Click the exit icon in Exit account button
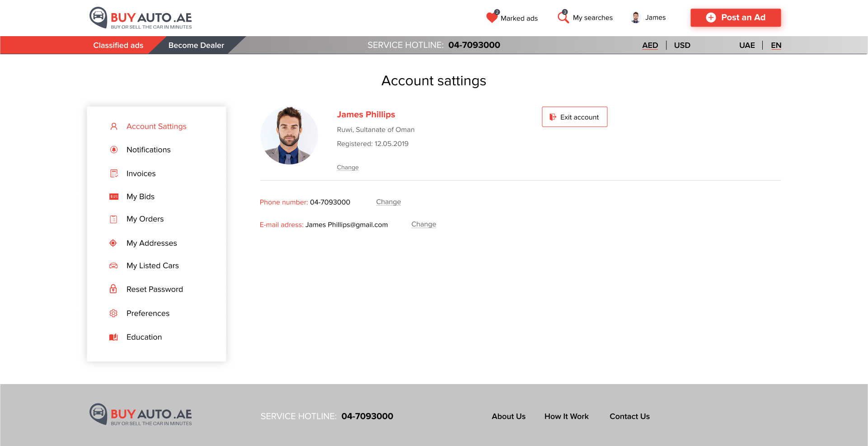This screenshot has height=446, width=868. coord(553,117)
